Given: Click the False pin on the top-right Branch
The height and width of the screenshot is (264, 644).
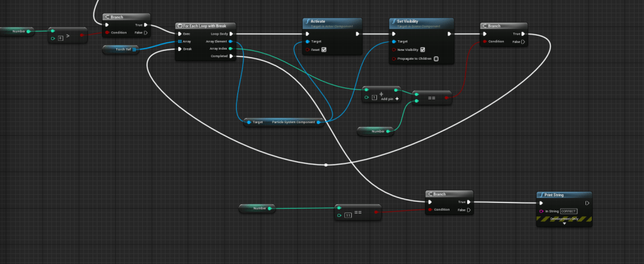Looking at the screenshot, I should pos(523,41).
